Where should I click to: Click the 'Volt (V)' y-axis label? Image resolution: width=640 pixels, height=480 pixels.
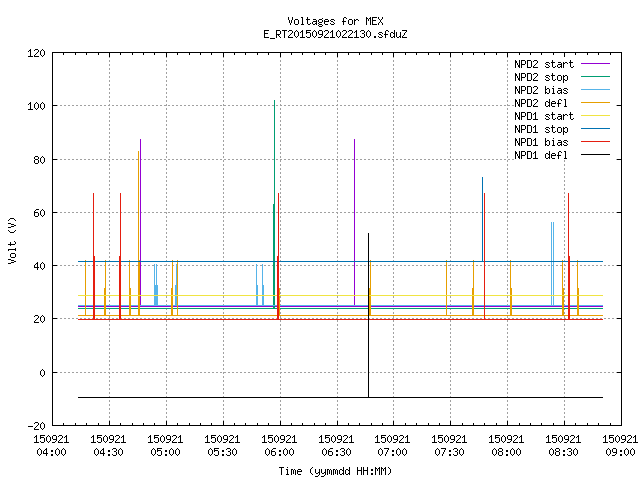click(12, 240)
